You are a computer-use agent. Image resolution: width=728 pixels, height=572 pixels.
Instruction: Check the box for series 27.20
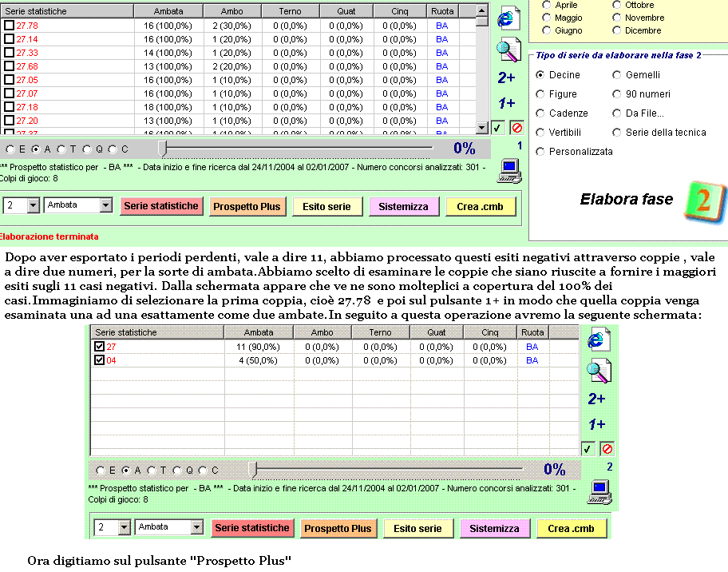[x=9, y=120]
